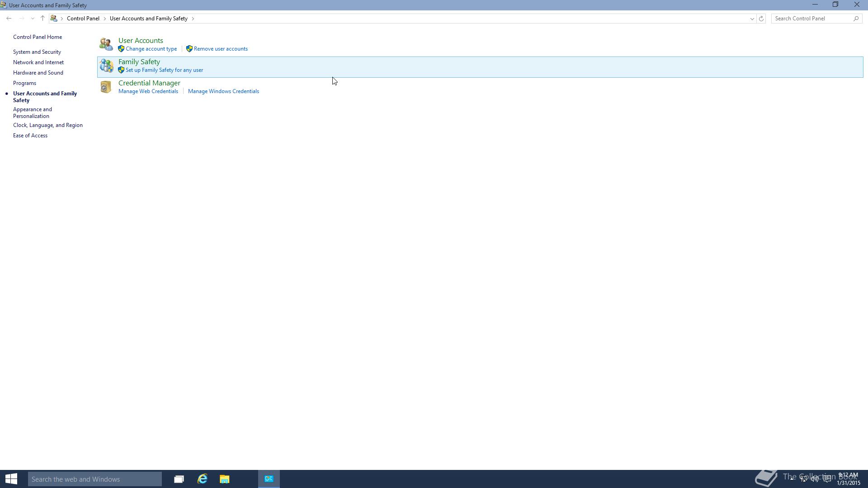Go up one level with the Up arrow
This screenshot has width=868, height=488.
[42, 19]
